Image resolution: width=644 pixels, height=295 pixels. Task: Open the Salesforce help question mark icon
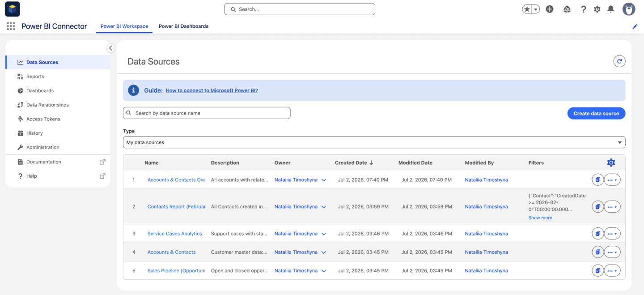[x=583, y=9]
